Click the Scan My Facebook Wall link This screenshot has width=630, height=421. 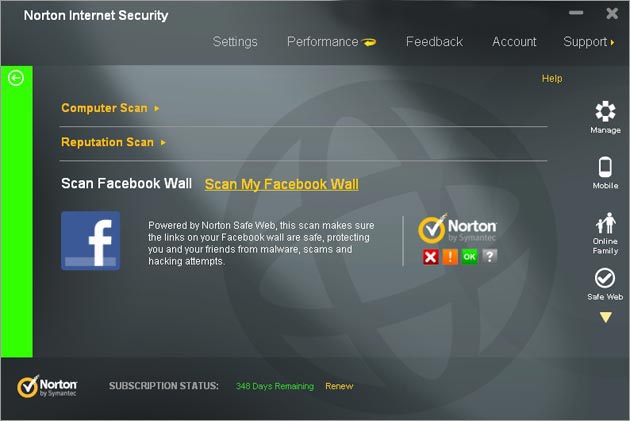(x=282, y=184)
